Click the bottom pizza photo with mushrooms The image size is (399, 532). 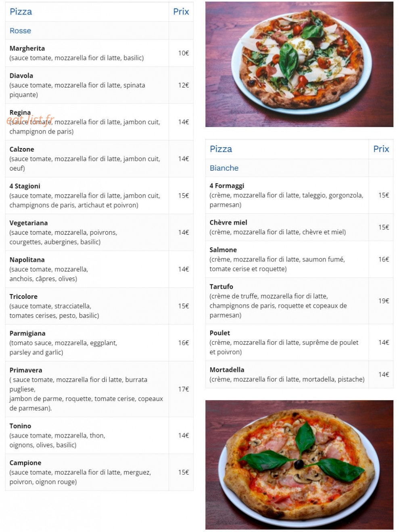[299, 465]
